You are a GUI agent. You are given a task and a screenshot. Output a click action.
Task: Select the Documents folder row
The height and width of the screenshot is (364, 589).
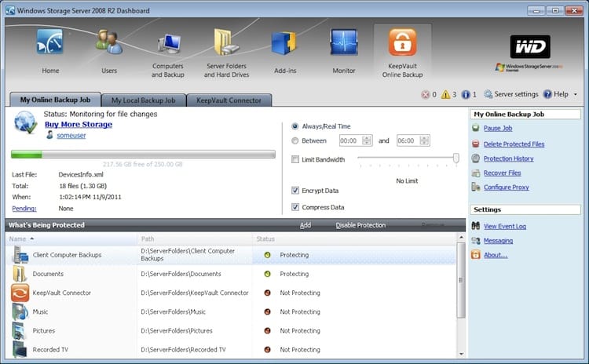[x=230, y=274]
